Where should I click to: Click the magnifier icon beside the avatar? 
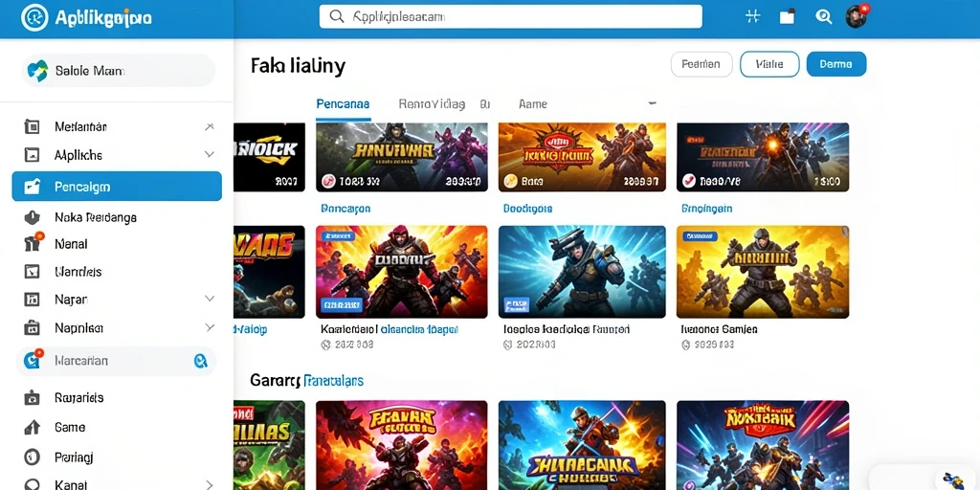[823, 17]
